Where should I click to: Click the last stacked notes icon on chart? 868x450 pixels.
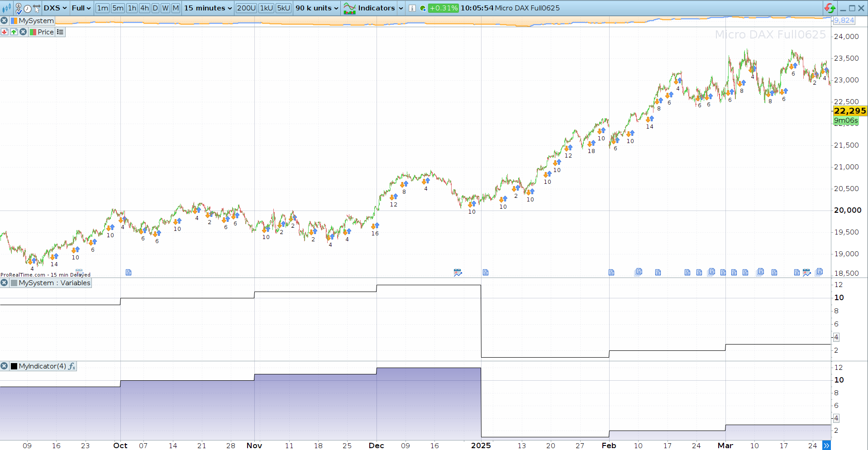[819, 272]
